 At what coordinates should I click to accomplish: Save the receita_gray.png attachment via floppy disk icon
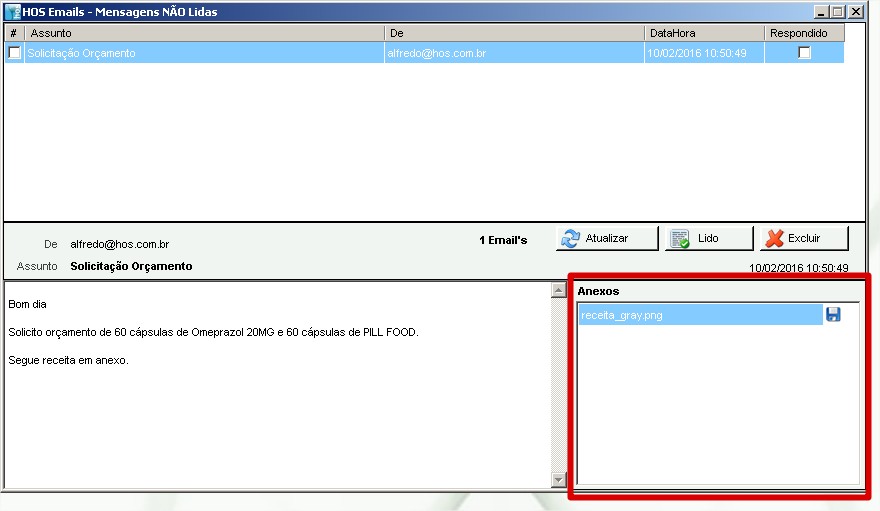(833, 315)
